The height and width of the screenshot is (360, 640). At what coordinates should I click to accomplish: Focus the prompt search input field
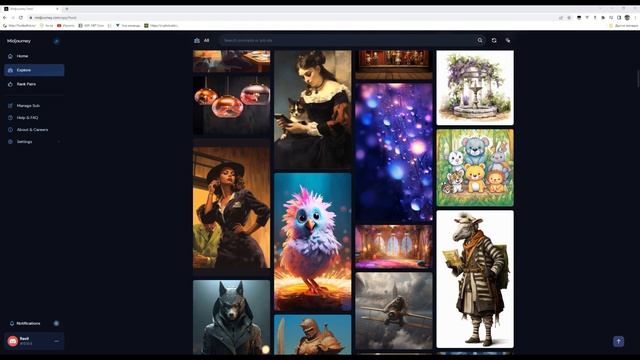coord(347,40)
